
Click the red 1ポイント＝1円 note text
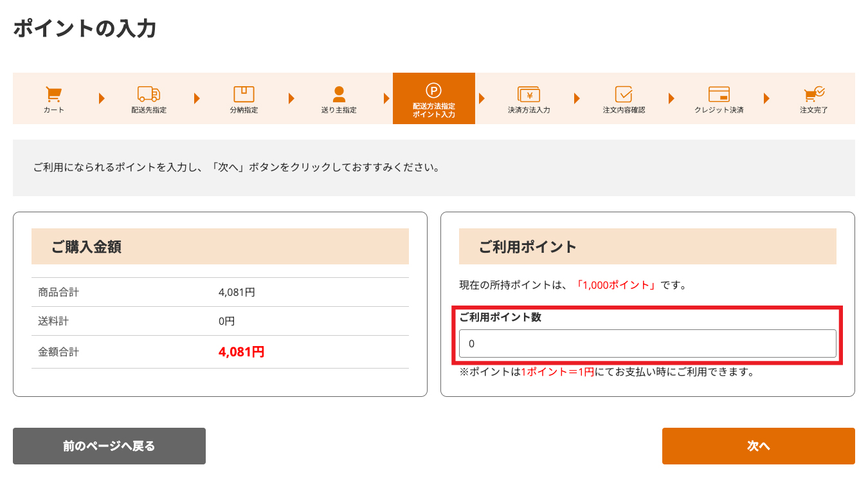pyautogui.click(x=557, y=372)
